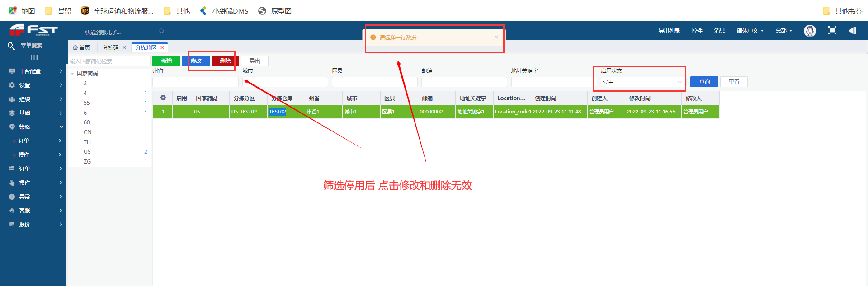Viewport: 868px width, 286px height.
Task: Click the fullscreen toggle icon in header
Action: (832, 31)
